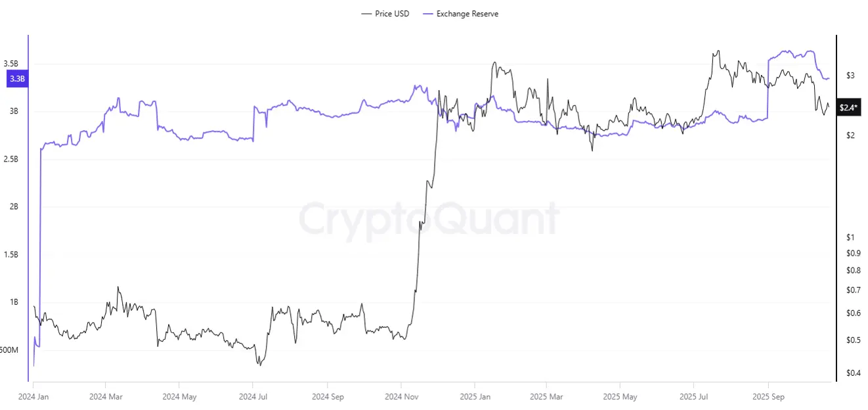The image size is (868, 410).
Task: Click the 2.5B reserve axis label
Action: 11,159
